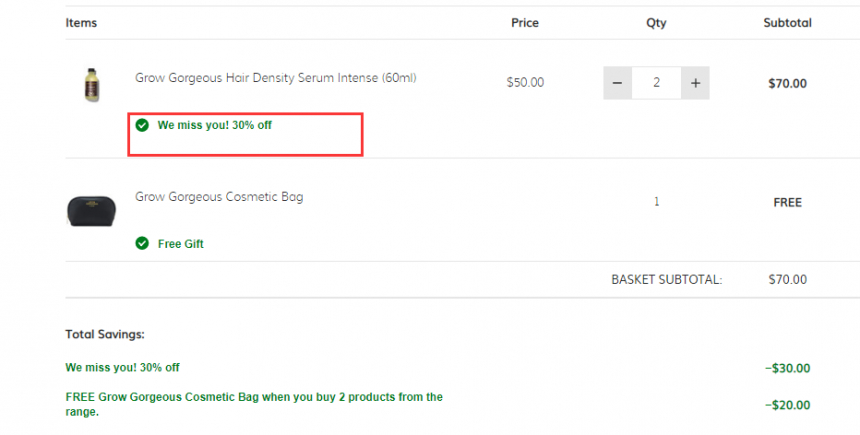Click the Free Gift label
Image resolution: width=860 pixels, height=435 pixels.
(x=180, y=244)
